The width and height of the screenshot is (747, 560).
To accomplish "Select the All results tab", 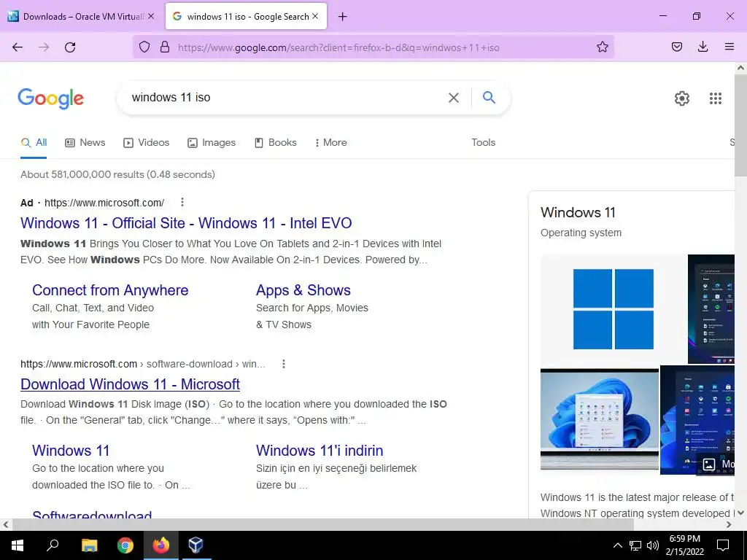I will pos(34,142).
